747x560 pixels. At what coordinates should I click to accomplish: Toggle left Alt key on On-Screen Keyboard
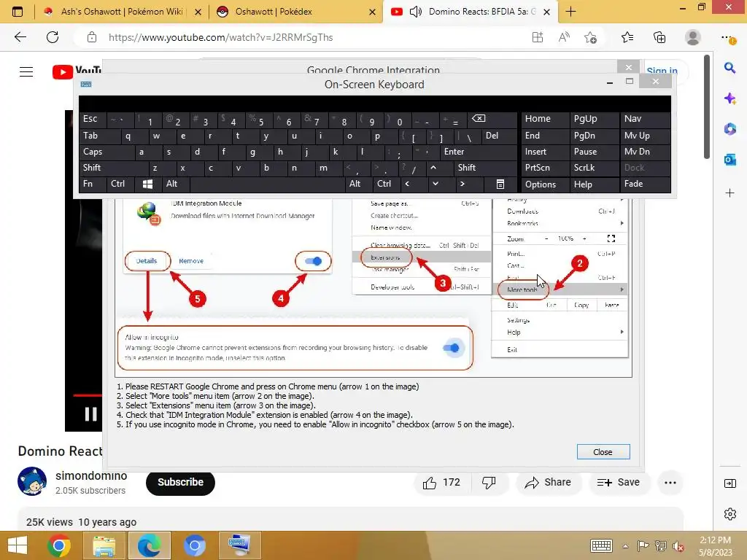[176, 184]
